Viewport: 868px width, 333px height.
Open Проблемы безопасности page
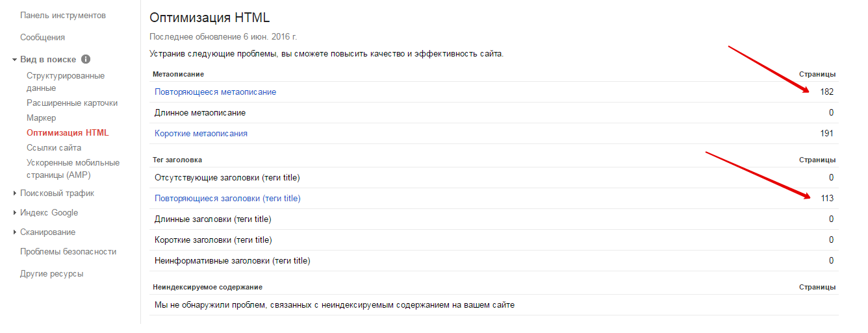point(68,252)
